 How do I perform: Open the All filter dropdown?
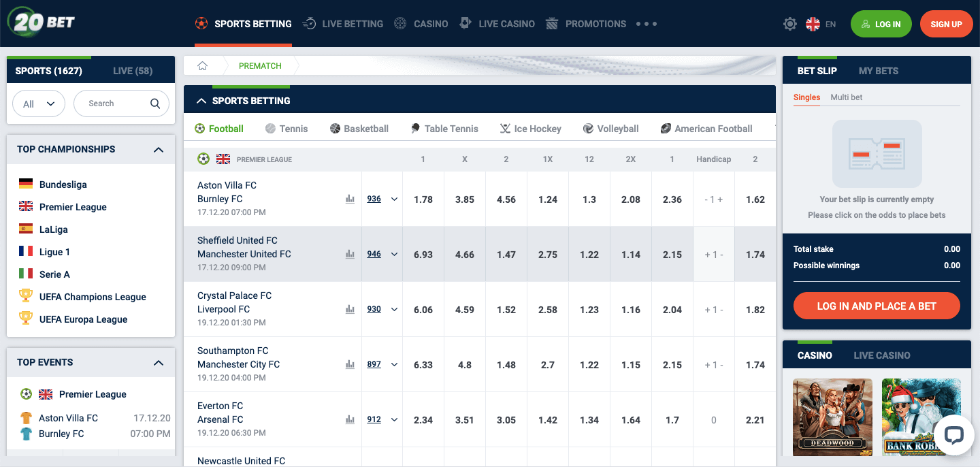point(39,103)
